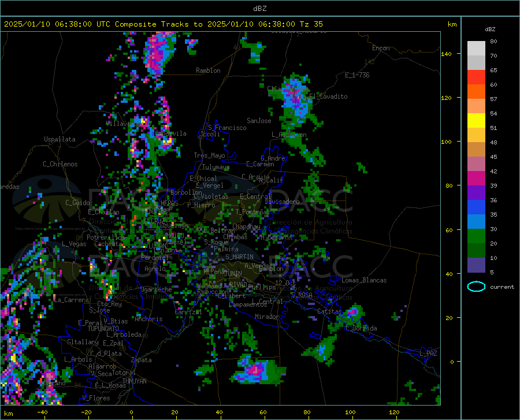Click the cyan 'current' ellipse legend icon
This screenshot has height=420, width=520.
(476, 287)
